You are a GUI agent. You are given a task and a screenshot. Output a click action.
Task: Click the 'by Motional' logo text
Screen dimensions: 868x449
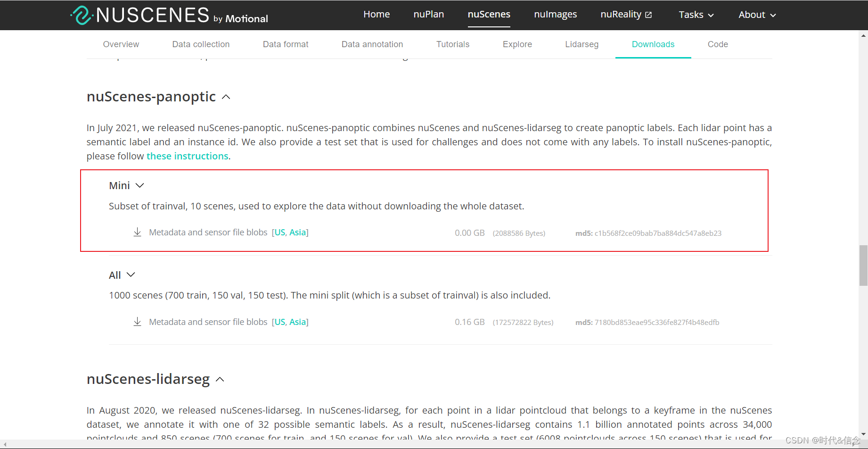[x=241, y=19]
